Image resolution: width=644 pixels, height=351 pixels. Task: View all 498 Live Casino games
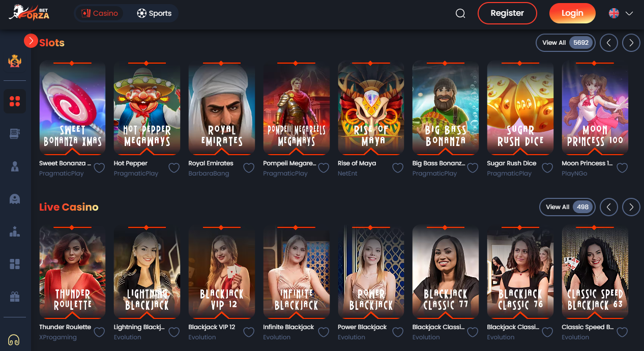tap(567, 207)
